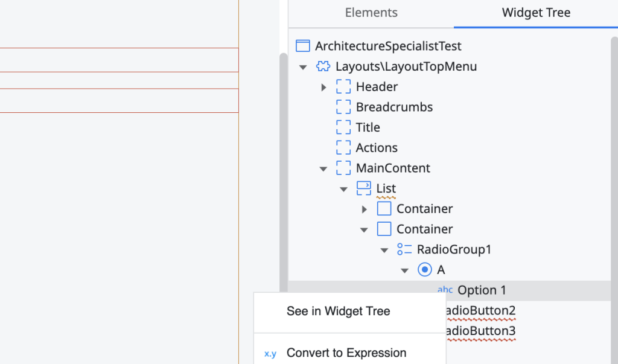The width and height of the screenshot is (618, 364).
Task: Select RadioButton2 in the widget tree
Action: pos(480,311)
